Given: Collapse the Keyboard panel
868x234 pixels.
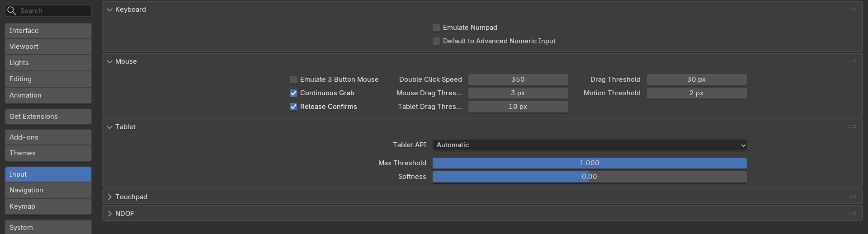Looking at the screenshot, I should (109, 9).
